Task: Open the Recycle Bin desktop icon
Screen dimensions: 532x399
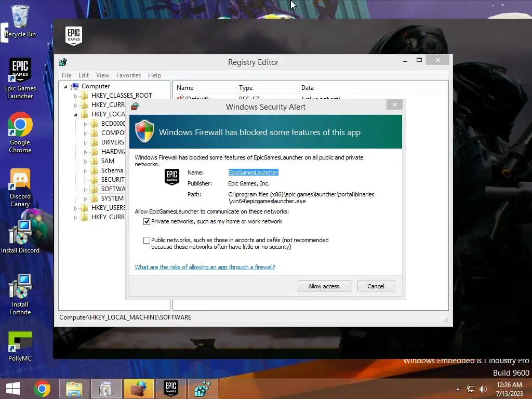Action: tap(20, 21)
